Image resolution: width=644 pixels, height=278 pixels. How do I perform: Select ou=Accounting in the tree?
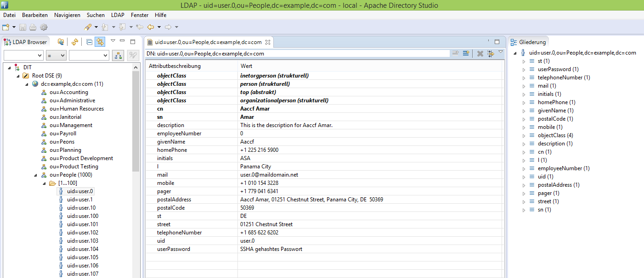click(69, 92)
